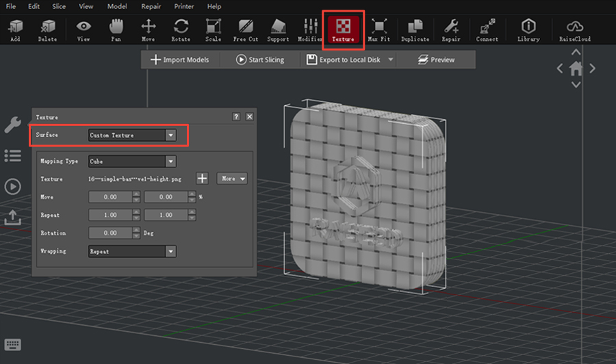Open the Mapping Type dropdown
Viewport: 616px width, 364px height.
pyautogui.click(x=132, y=161)
